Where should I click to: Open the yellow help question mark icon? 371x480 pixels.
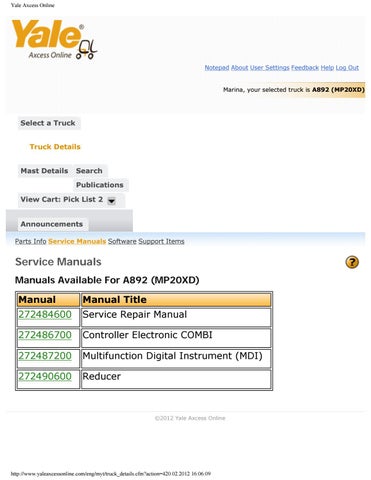point(352,262)
